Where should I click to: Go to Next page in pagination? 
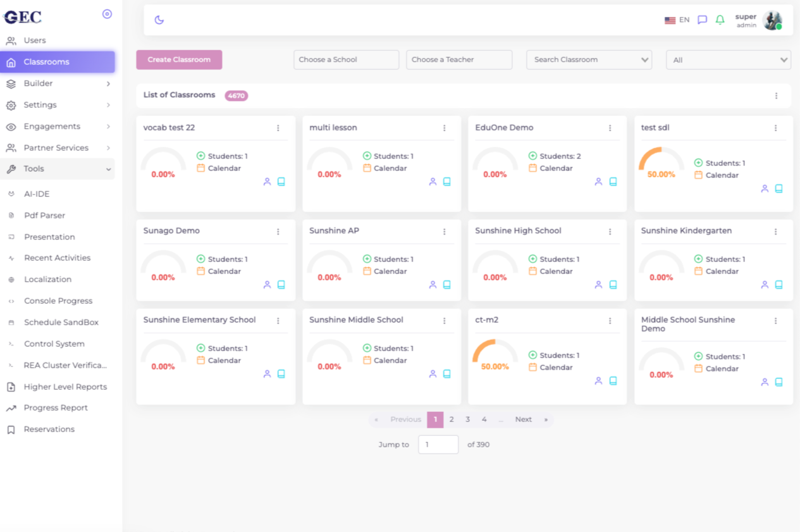click(523, 419)
